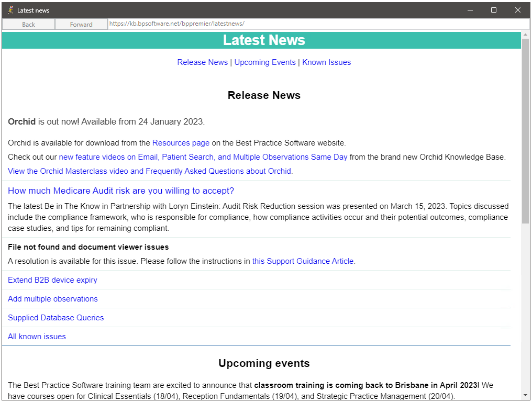View the Orchid Masterclass video link
The image size is (532, 402).
pyautogui.click(x=150, y=171)
